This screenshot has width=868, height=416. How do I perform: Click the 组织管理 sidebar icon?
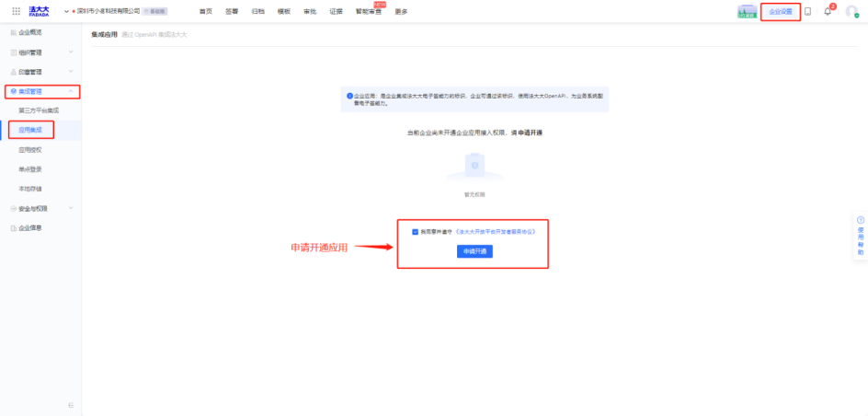click(14, 52)
